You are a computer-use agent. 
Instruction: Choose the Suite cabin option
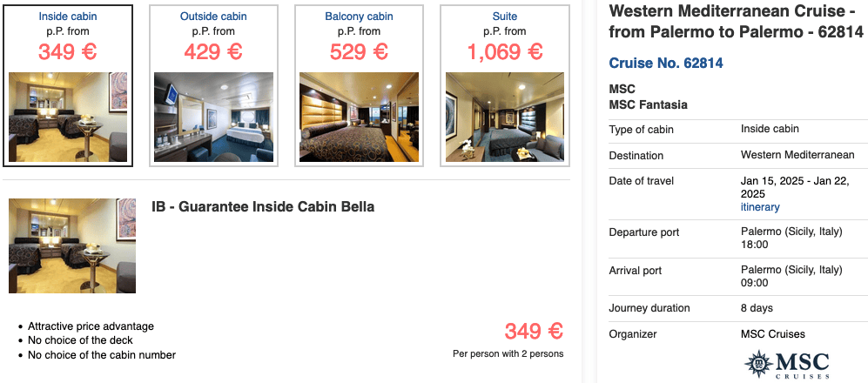pyautogui.click(x=504, y=17)
